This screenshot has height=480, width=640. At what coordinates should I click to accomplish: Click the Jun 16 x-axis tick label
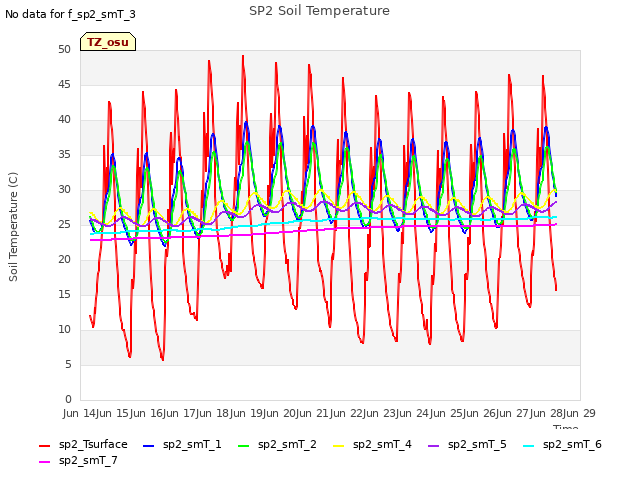[147, 413]
